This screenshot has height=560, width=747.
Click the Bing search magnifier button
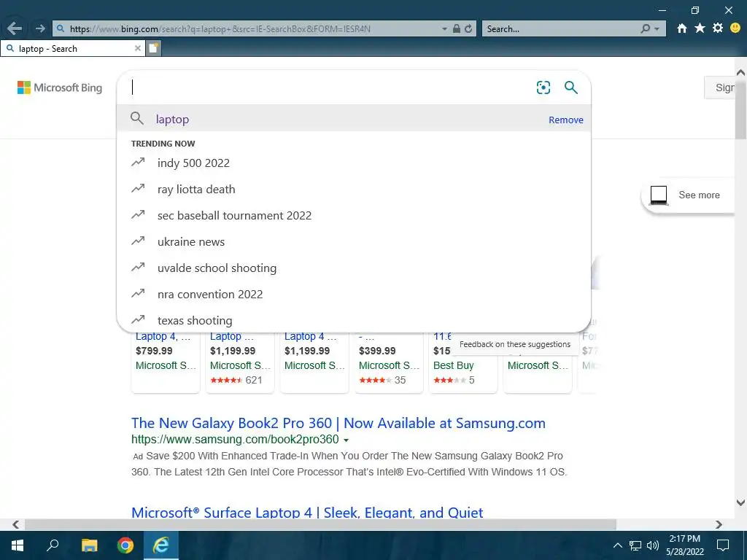570,87
